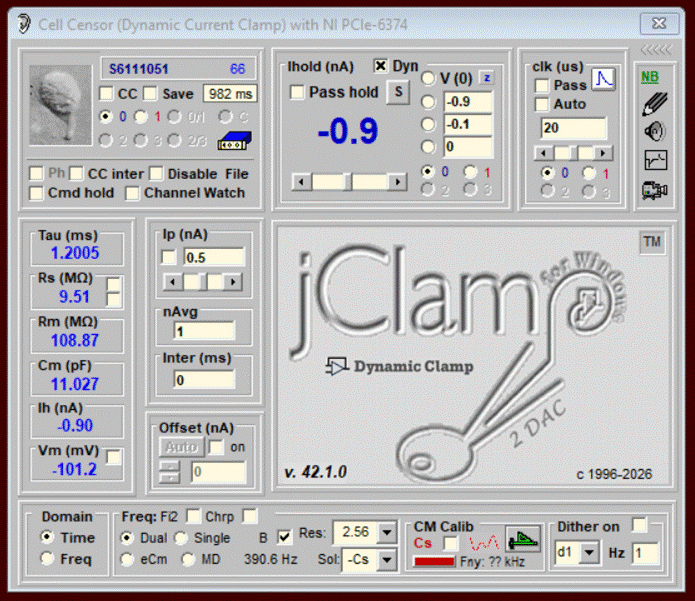This screenshot has height=601, width=695.
Task: Open the Res dropdown showing 2.56
Action: tap(387, 532)
